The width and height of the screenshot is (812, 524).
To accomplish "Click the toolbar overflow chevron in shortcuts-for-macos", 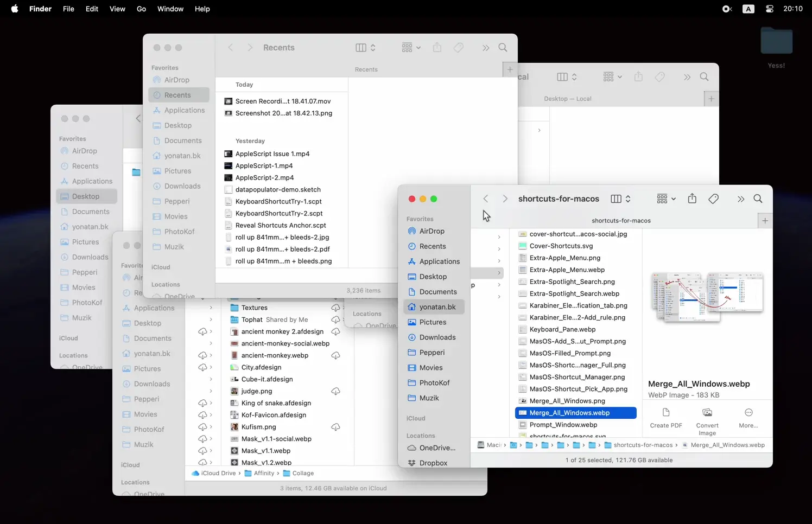I will coord(740,199).
